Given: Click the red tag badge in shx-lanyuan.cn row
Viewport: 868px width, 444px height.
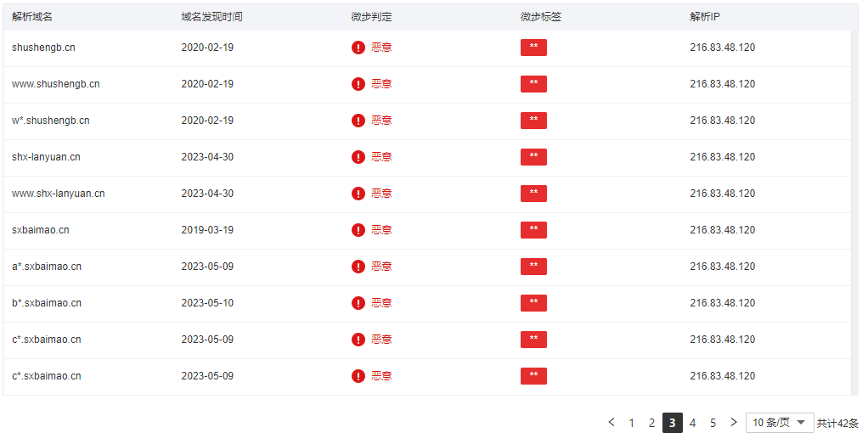Looking at the screenshot, I should pyautogui.click(x=533, y=157).
